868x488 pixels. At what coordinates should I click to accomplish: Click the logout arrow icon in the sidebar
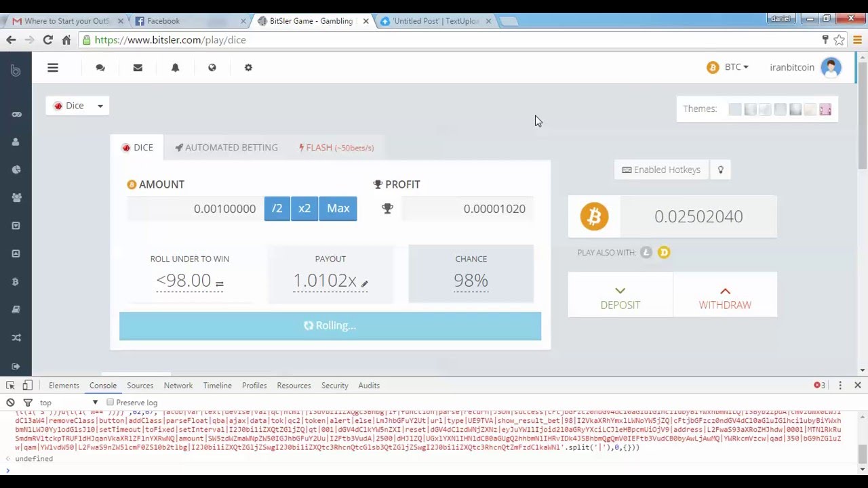pos(16,366)
